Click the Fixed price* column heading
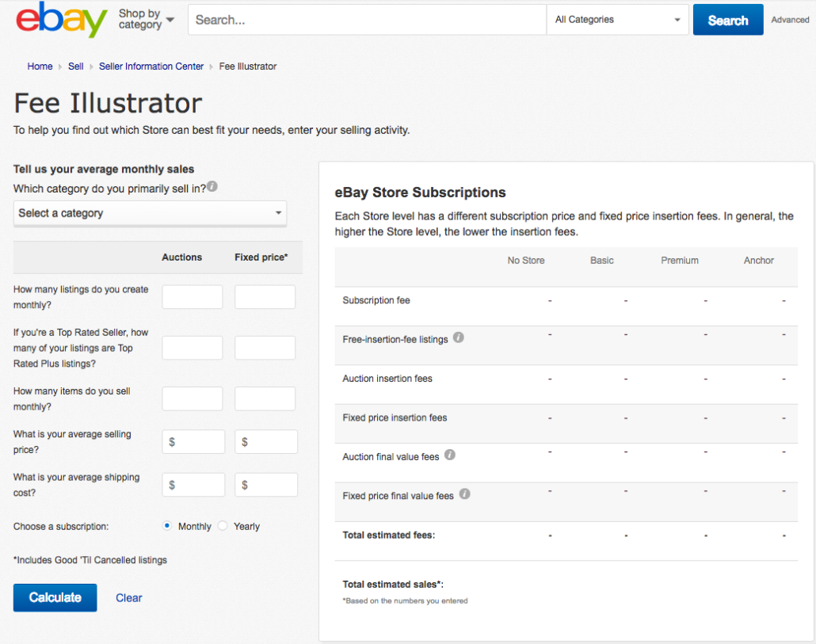816x644 pixels. tap(261, 257)
